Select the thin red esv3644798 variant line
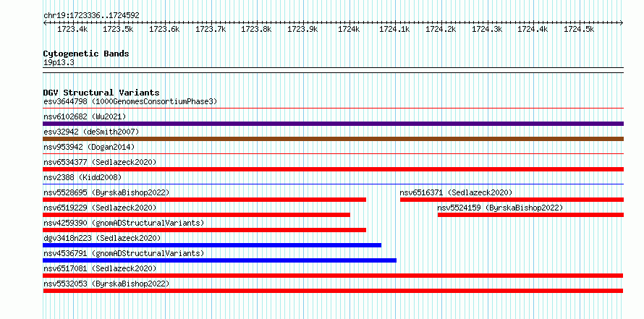Screen dimensions: 644x319 (333, 109)
